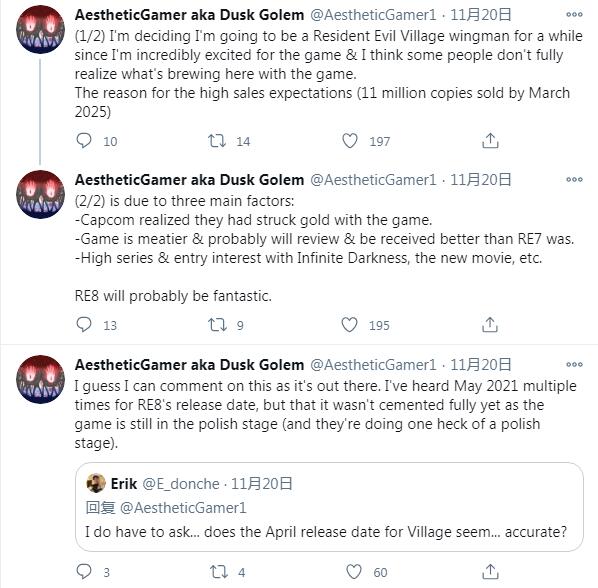Share the May 2021 release date tweet
598x588 pixels.
point(490,572)
